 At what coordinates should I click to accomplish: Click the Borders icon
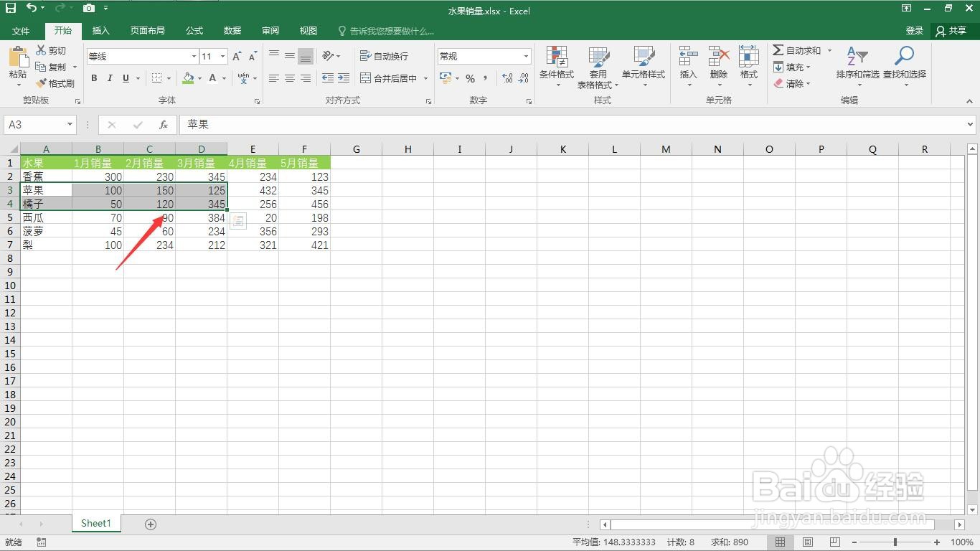pos(156,78)
